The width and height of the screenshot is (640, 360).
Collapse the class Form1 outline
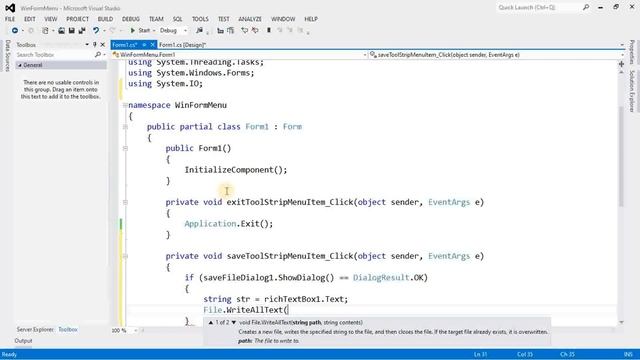coord(125,127)
